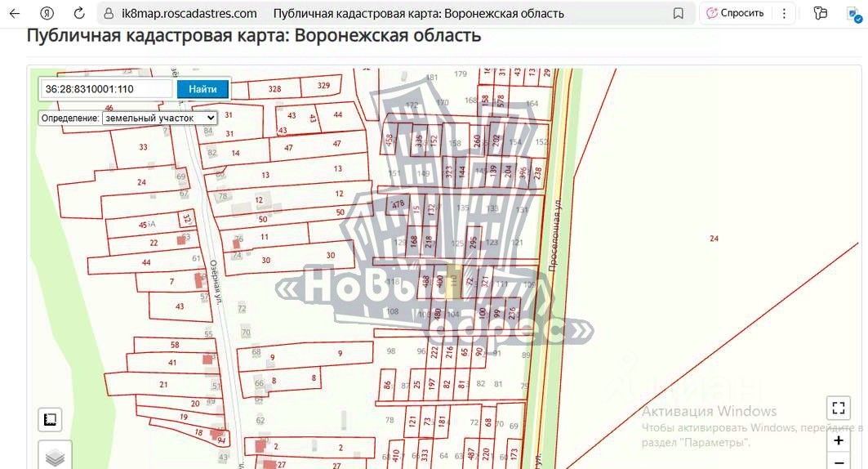Image resolution: width=868 pixels, height=469 pixels.
Task: Open the Yandex home icon
Action: point(47,13)
